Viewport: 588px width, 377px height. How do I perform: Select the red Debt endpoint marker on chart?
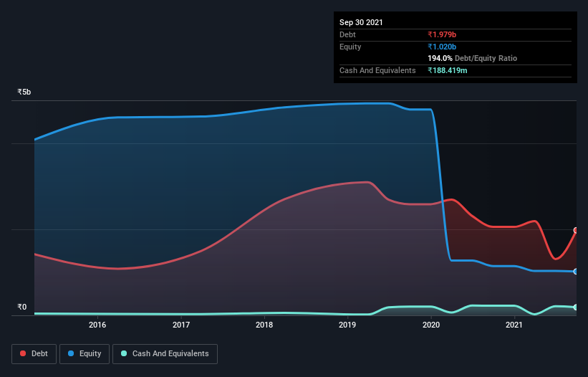pos(576,230)
